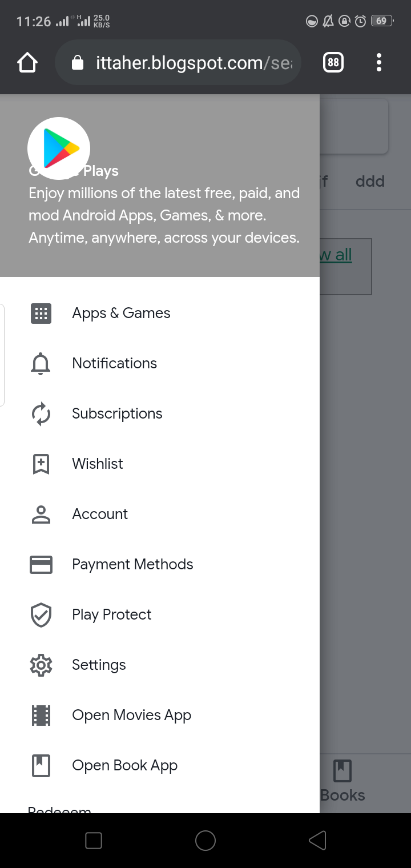
Task: Tap the Payment Methods card icon
Action: pyautogui.click(x=41, y=565)
